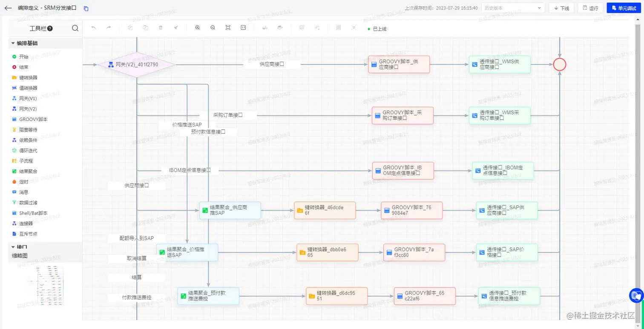Pick the 依赖条件 tool

pos(25,140)
